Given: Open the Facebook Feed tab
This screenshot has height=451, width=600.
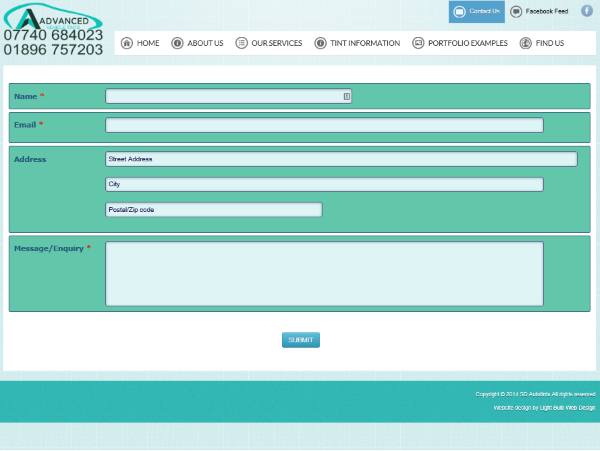Looking at the screenshot, I should click(539, 11).
